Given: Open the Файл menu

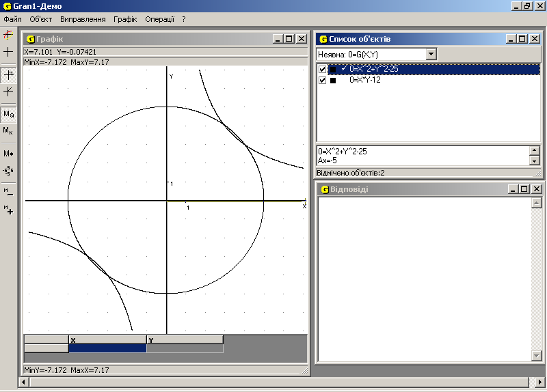Looking at the screenshot, I should pos(12,19).
